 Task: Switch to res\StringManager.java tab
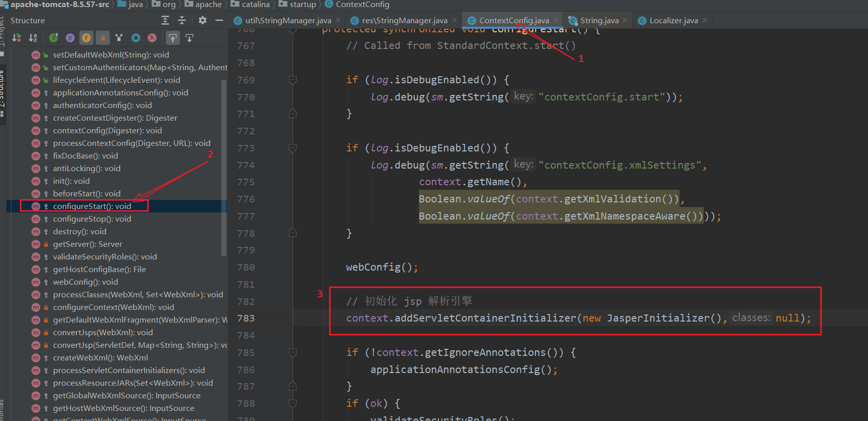[x=405, y=20]
